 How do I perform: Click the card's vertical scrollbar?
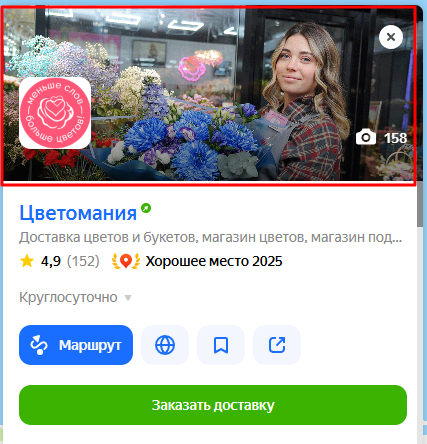tap(420, 205)
